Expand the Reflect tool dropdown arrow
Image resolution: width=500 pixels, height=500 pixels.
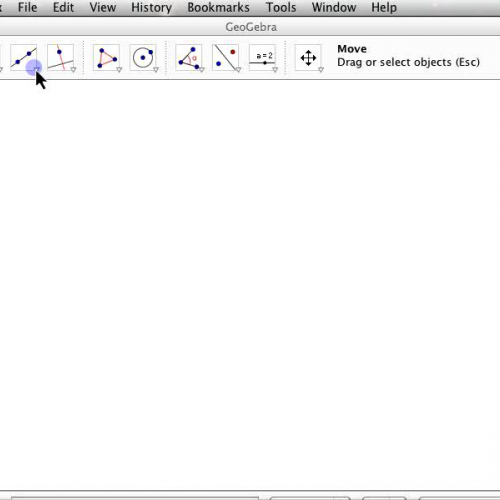click(238, 70)
